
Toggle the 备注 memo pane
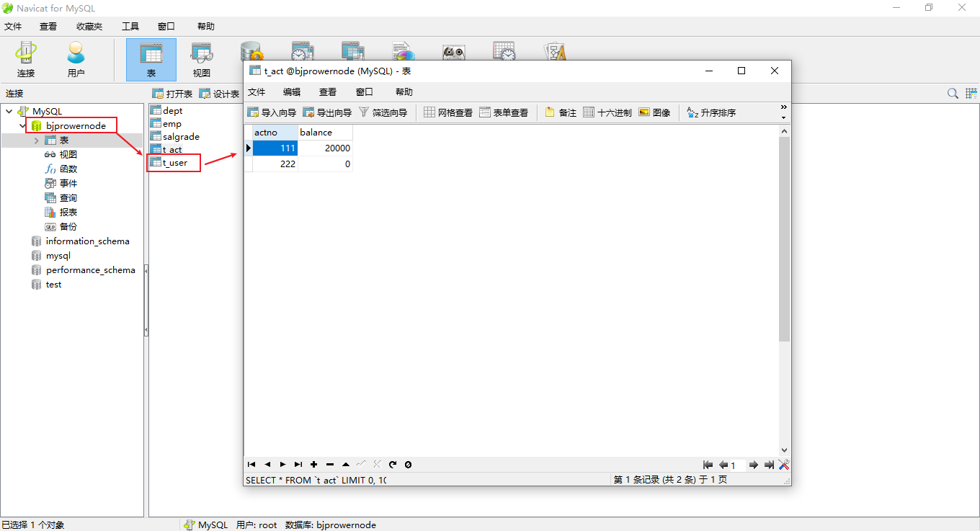(561, 112)
